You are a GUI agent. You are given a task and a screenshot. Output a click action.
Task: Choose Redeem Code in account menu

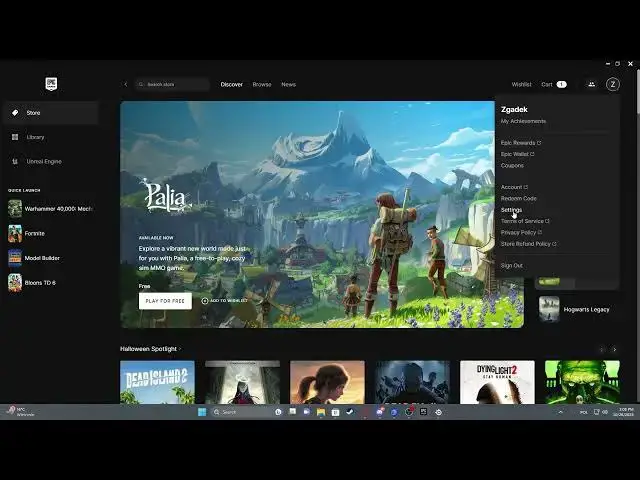[518, 198]
